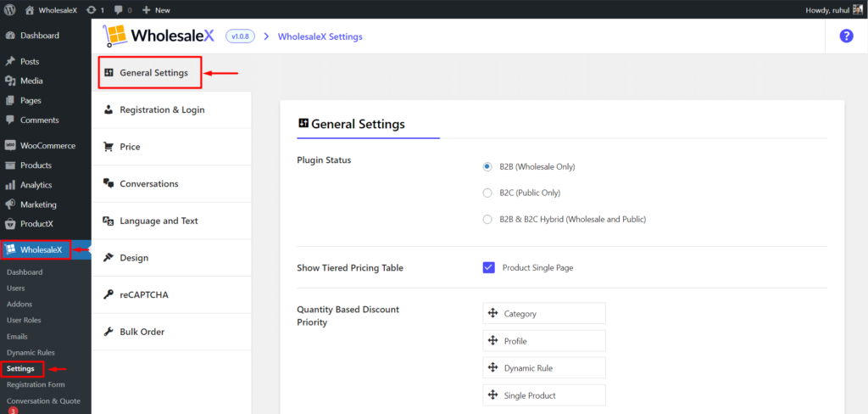Screen dimensions: 868x414
Task: Switch to the Price tab
Action: coord(171,147)
